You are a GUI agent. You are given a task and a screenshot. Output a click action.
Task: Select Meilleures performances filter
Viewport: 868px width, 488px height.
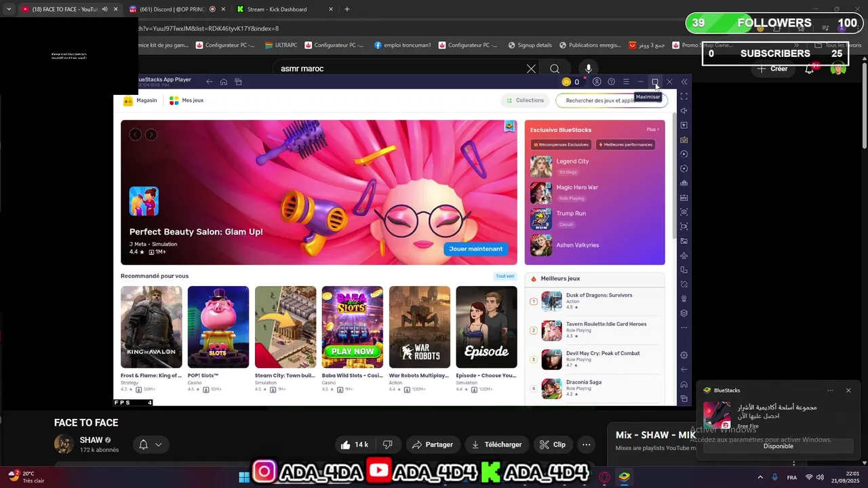(625, 144)
